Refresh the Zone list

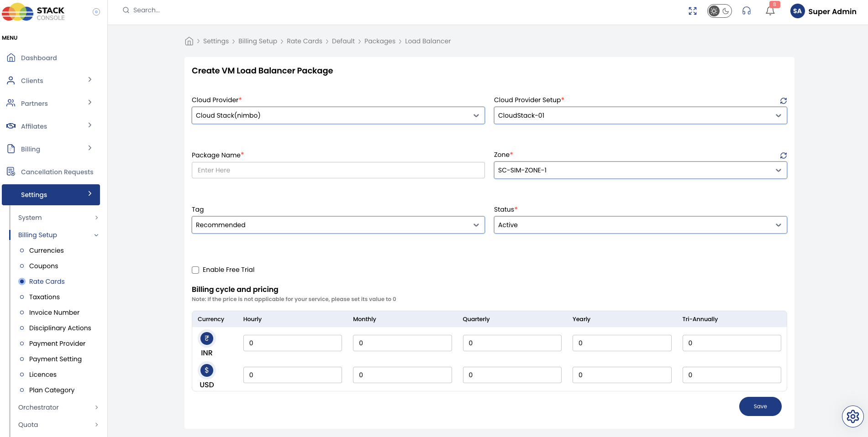(x=784, y=156)
